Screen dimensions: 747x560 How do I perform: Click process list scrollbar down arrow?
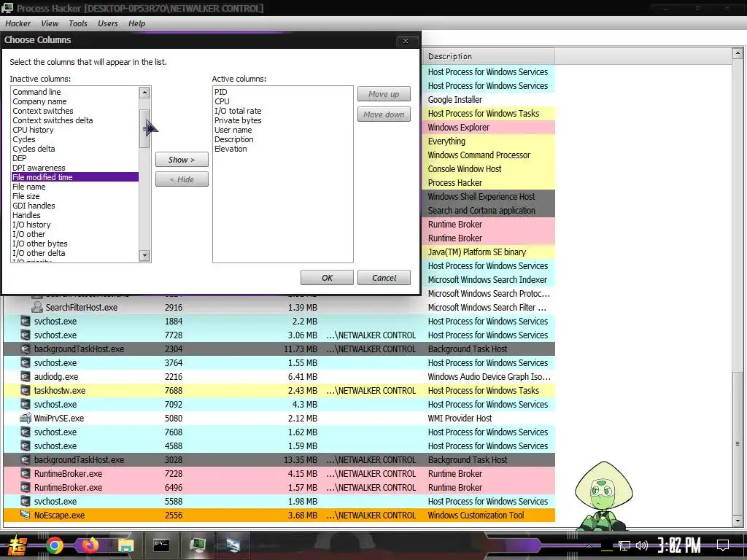(x=738, y=521)
